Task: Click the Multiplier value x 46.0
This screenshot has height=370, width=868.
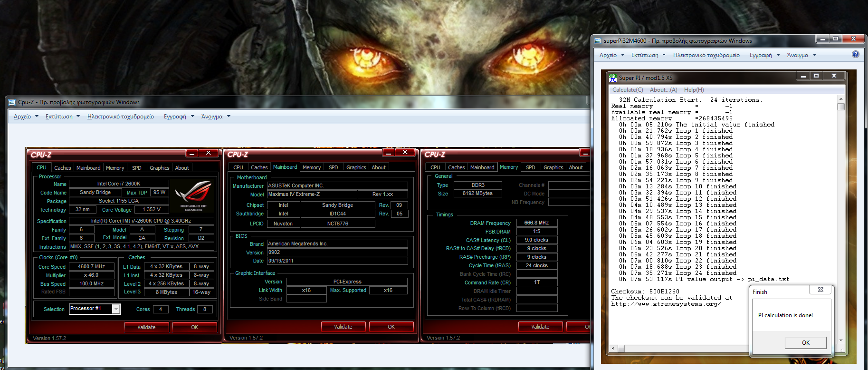Action: tap(92, 275)
